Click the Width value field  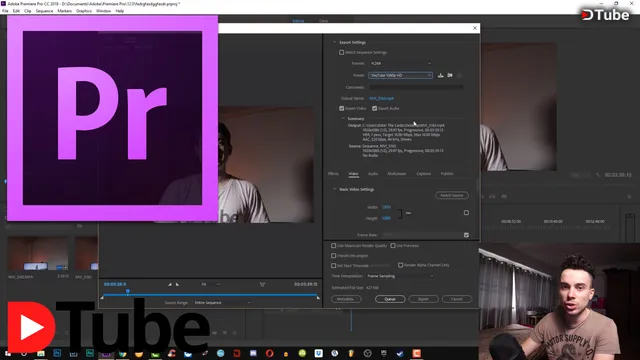386,207
